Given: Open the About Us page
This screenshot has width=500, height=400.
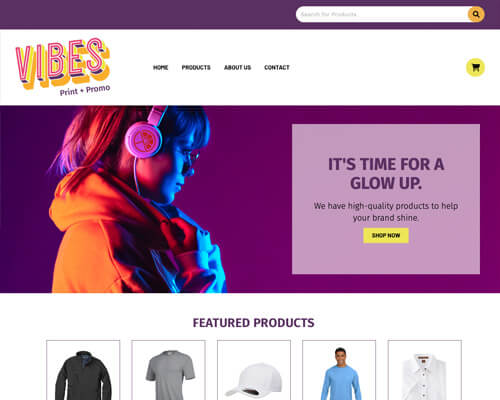Looking at the screenshot, I should point(237,67).
